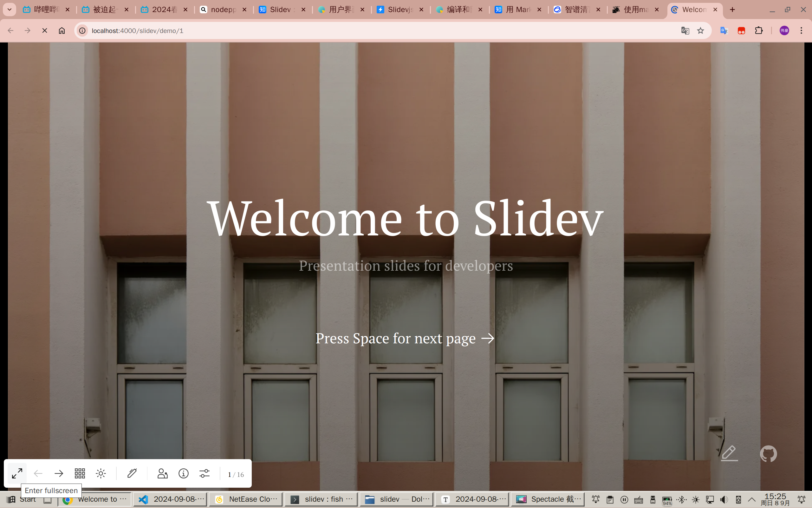Image resolution: width=812 pixels, height=508 pixels.
Task: Open slidev fish terminal in taskbar
Action: coord(321,499)
